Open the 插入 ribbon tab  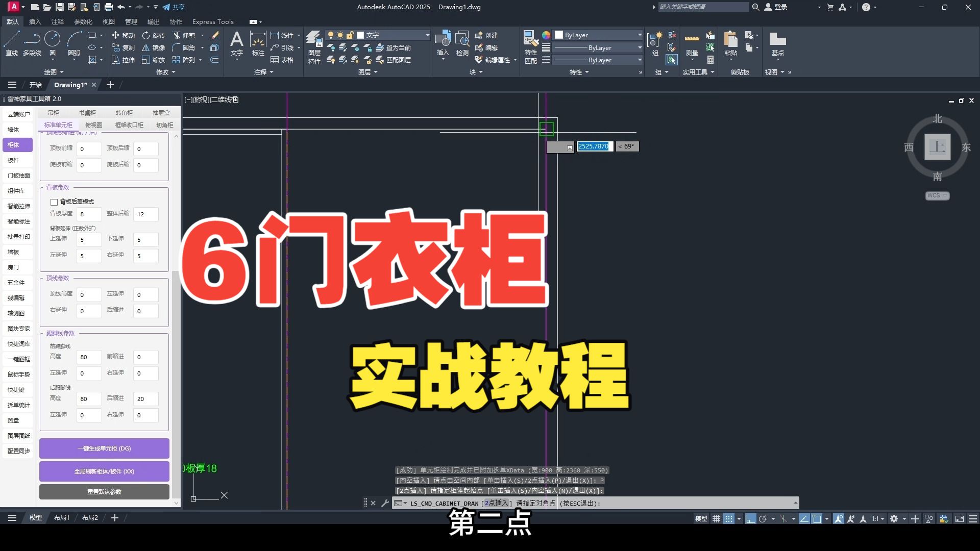(x=35, y=21)
